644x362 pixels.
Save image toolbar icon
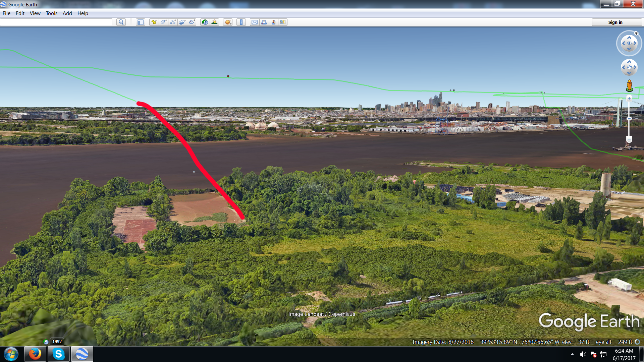[x=273, y=22]
